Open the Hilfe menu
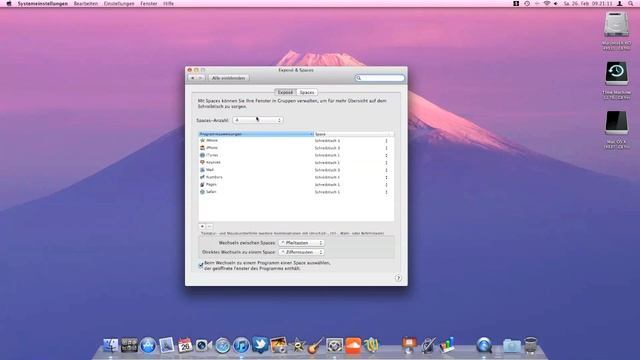This screenshot has height=360, width=640. [x=168, y=3]
